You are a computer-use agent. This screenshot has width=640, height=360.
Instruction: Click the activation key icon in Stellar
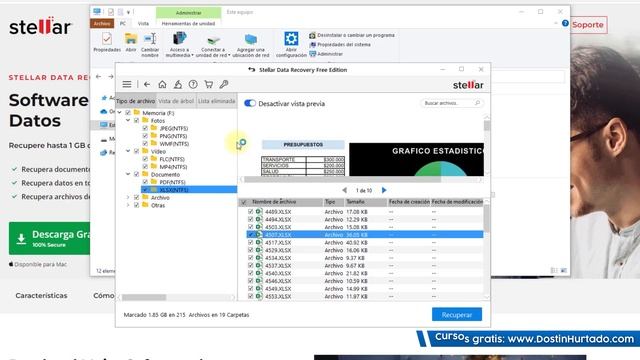pyautogui.click(x=224, y=84)
